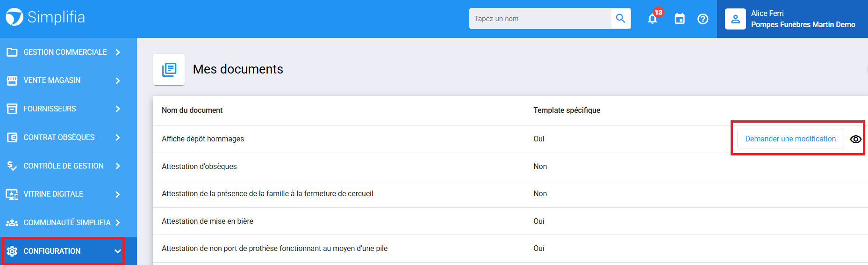Collapse the Configuration menu chevron
Screen dimensions: 868x265
117,251
